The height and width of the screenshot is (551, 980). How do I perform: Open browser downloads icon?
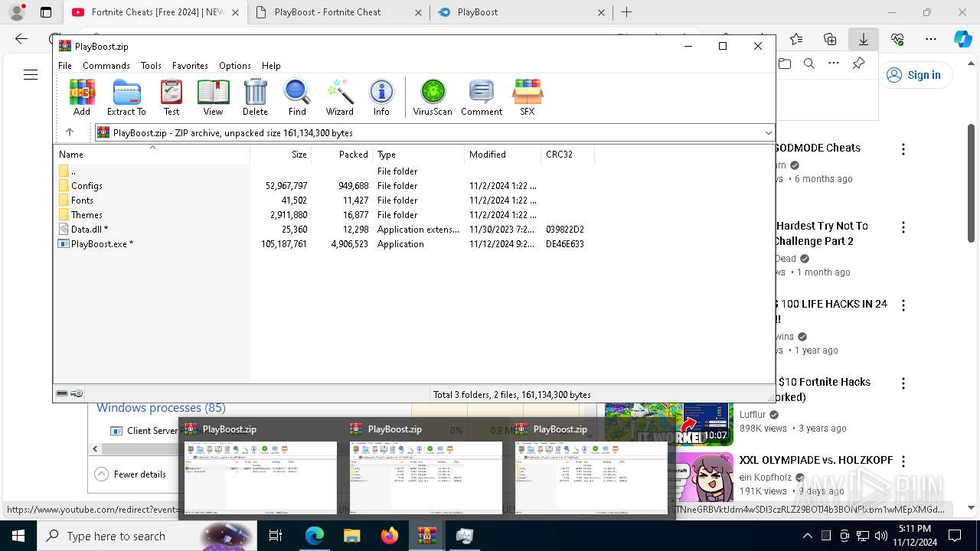[864, 39]
